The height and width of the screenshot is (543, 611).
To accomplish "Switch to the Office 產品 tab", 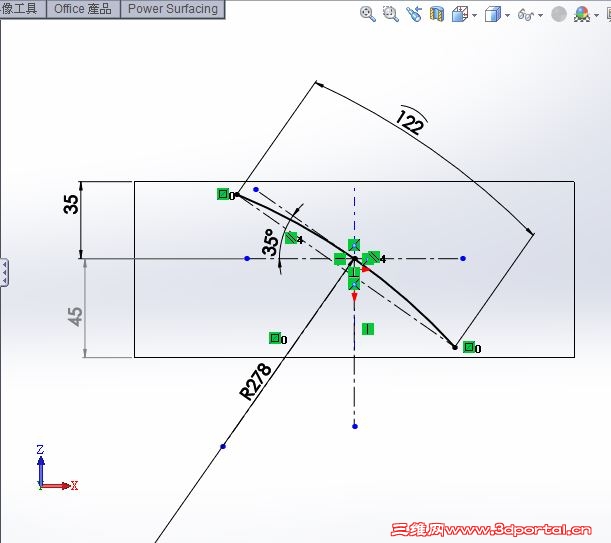I will 83,9.
